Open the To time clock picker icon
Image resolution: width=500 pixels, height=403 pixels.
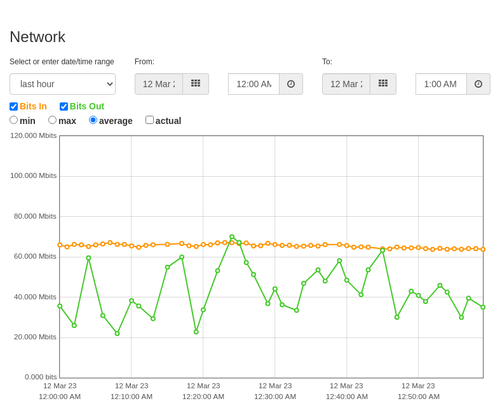click(x=478, y=84)
